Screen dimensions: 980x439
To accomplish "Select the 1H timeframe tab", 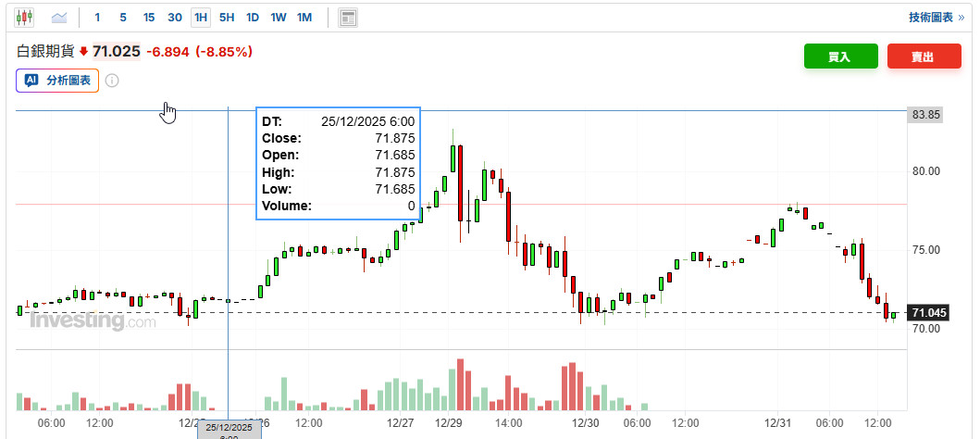I will tap(201, 18).
